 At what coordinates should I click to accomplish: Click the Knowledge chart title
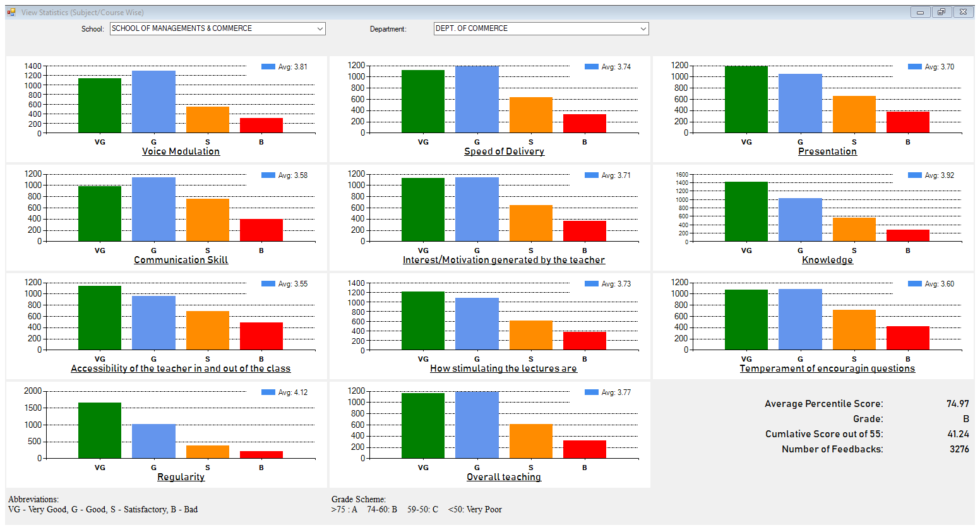(827, 260)
